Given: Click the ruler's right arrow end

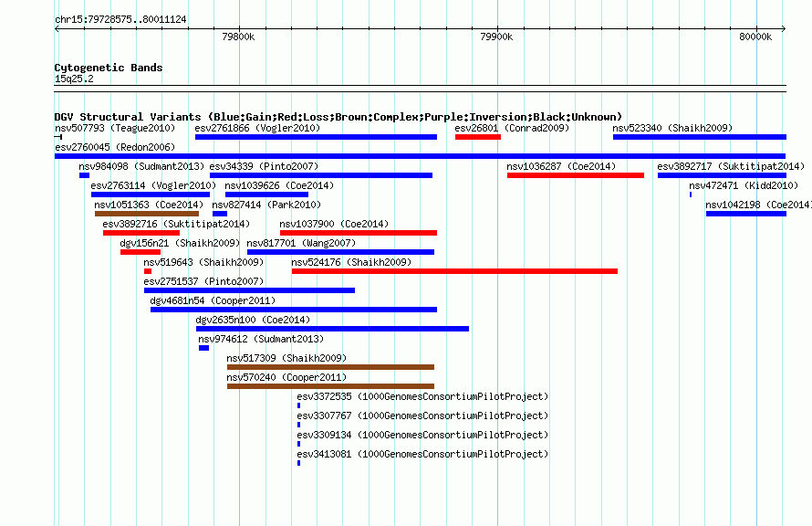Looking at the screenshot, I should point(784,29).
